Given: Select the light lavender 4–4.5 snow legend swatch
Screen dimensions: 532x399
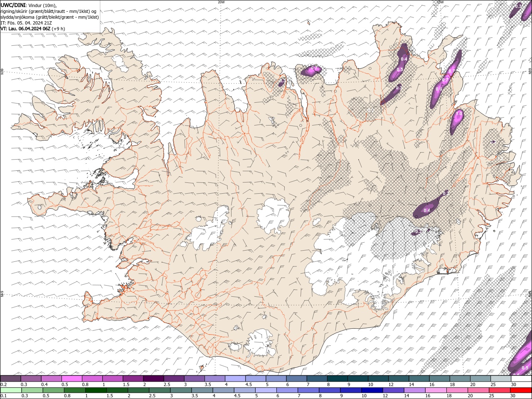Looking at the screenshot, I should coord(235,379).
